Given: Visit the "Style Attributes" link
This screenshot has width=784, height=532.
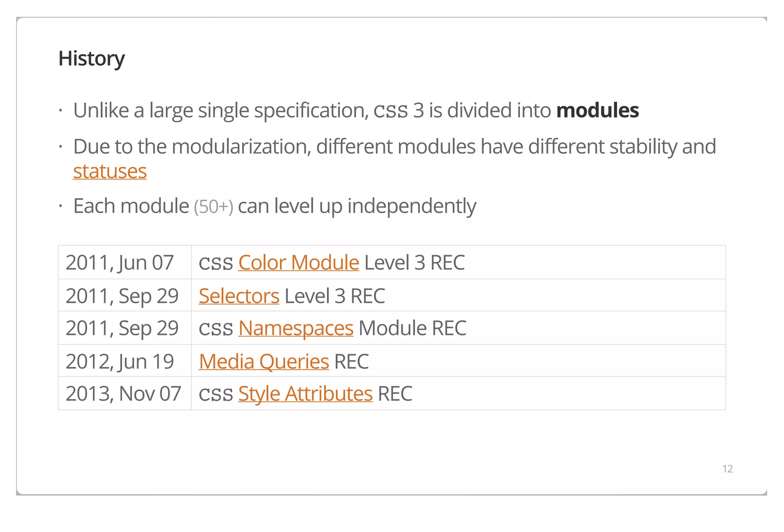Looking at the screenshot, I should pos(305,394).
